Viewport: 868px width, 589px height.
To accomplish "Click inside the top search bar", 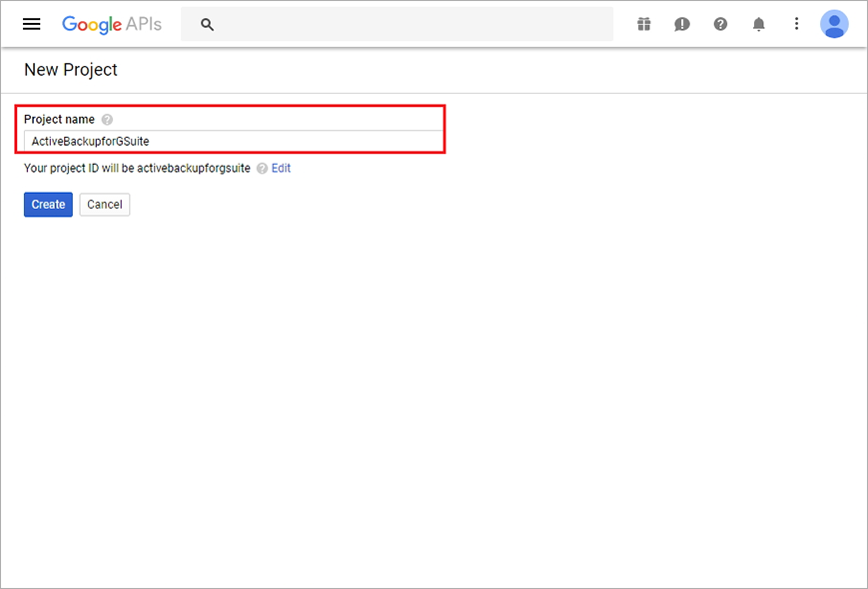I will tap(397, 24).
